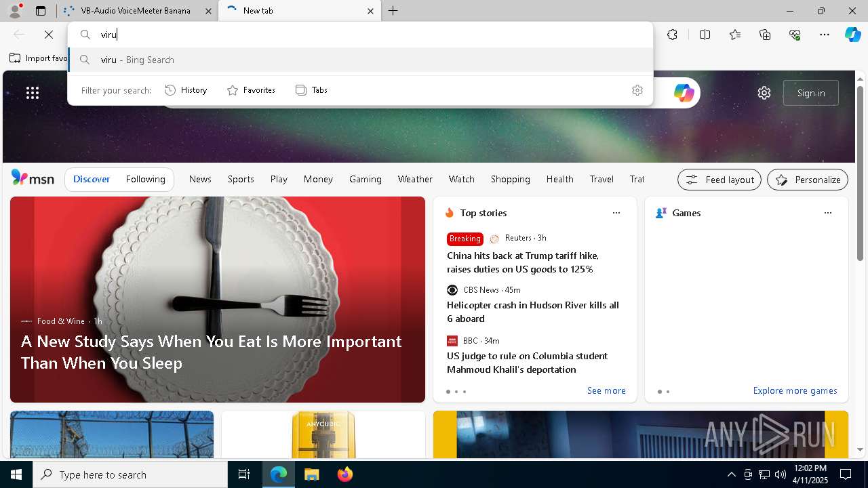Click the taskbar search box
This screenshot has height=488, width=868.
(130, 474)
